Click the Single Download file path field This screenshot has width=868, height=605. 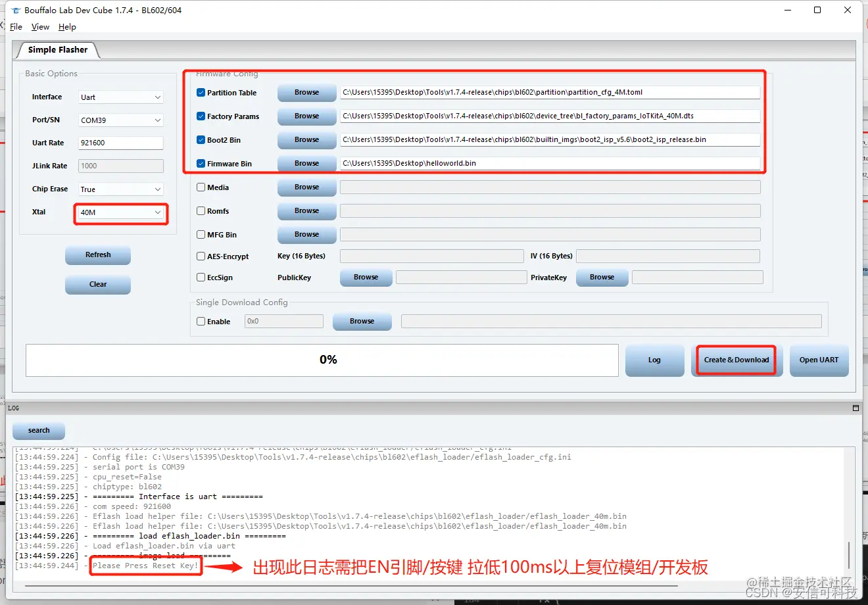pyautogui.click(x=612, y=322)
